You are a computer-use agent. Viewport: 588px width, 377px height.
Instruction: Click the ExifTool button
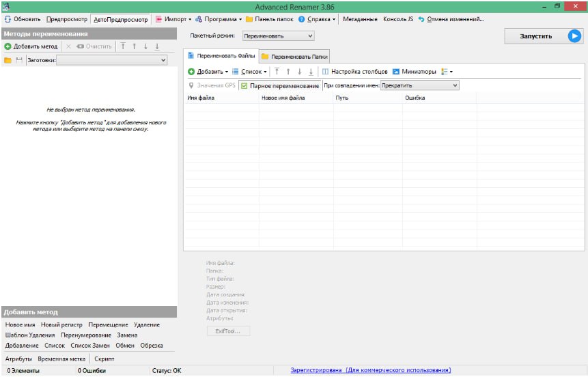click(x=228, y=331)
